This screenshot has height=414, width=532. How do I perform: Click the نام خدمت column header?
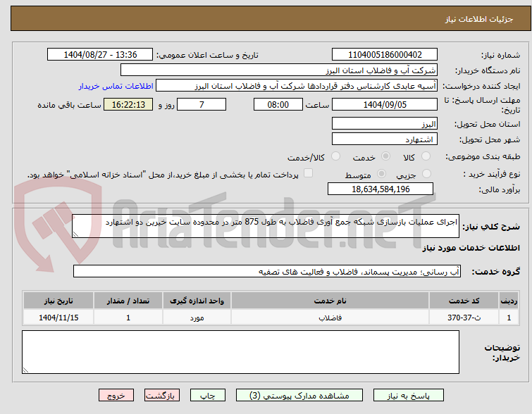pyautogui.click(x=330, y=301)
